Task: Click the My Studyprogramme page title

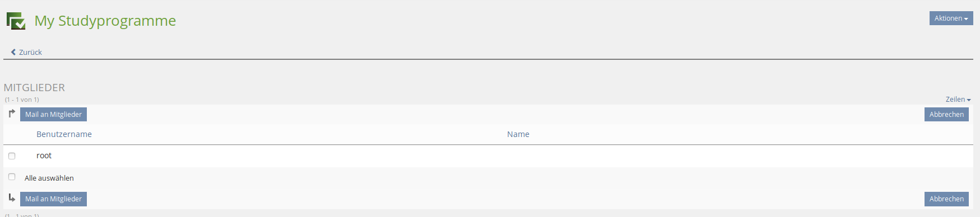Action: pyautogui.click(x=105, y=21)
